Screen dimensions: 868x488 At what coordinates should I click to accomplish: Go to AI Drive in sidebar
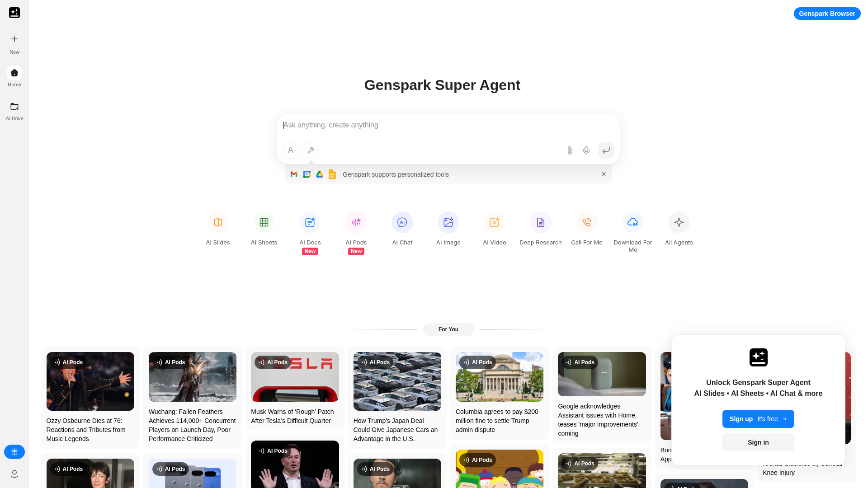tap(14, 111)
